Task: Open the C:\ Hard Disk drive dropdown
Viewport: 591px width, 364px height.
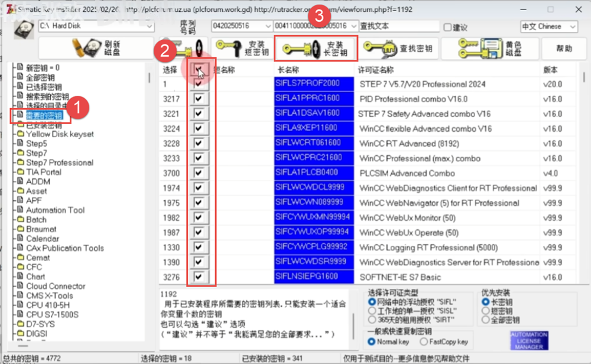Action: 150,26
